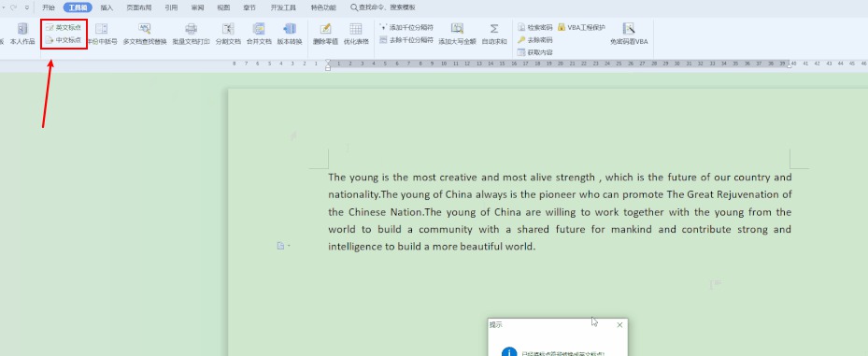868x356 pixels.
Task: Click 添加千位分隔符 add thousands separator
Action: (406, 27)
